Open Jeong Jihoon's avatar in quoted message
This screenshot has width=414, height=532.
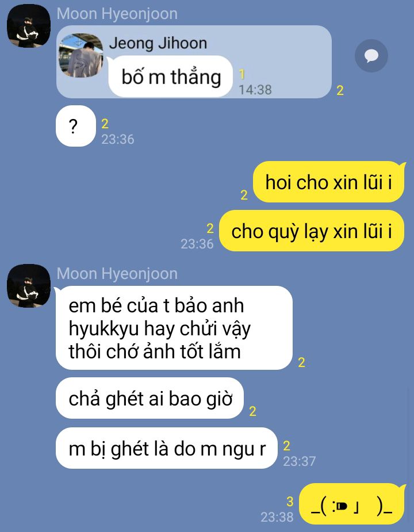81,55
